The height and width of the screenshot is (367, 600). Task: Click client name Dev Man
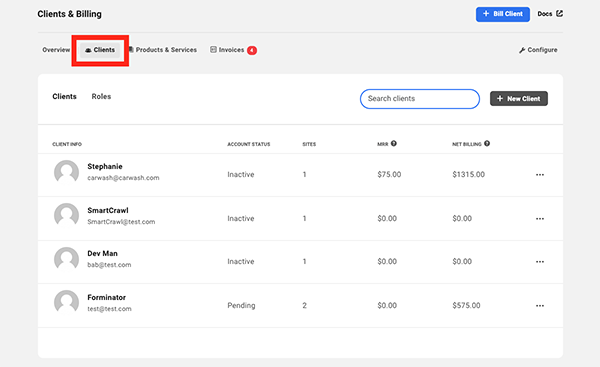coord(102,253)
